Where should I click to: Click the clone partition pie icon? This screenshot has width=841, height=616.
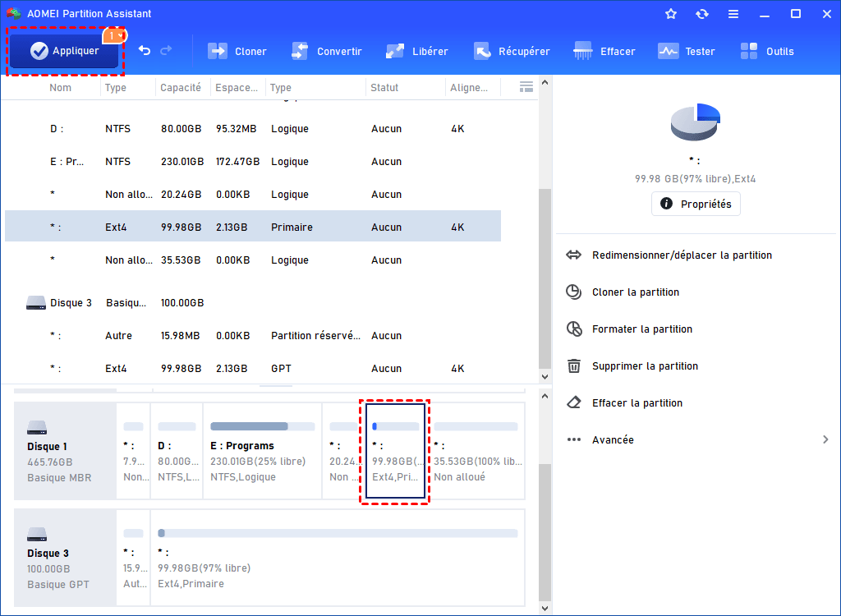[574, 292]
